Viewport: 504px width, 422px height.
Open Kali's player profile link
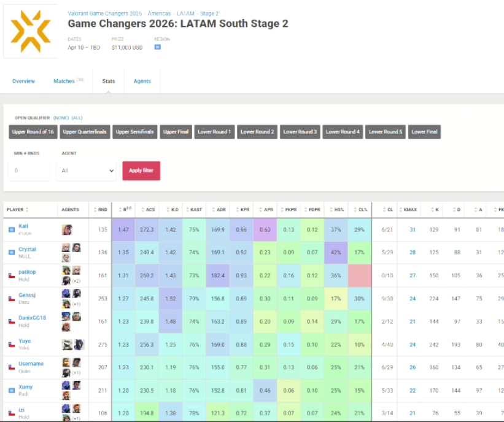click(23, 226)
